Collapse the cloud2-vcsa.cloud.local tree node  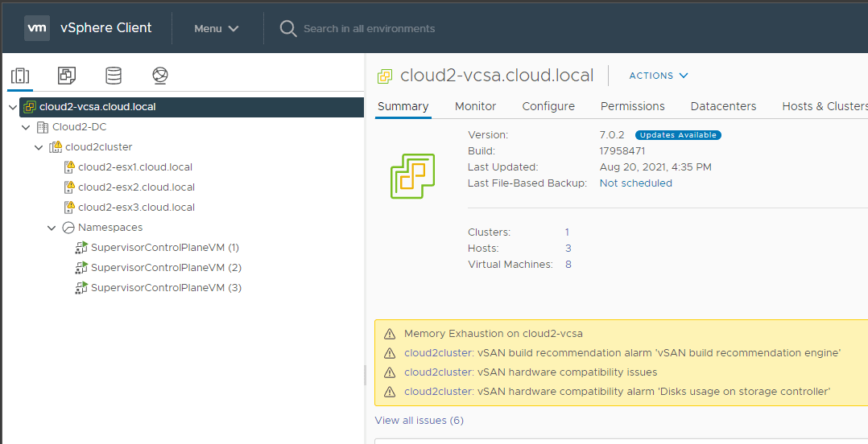point(12,107)
